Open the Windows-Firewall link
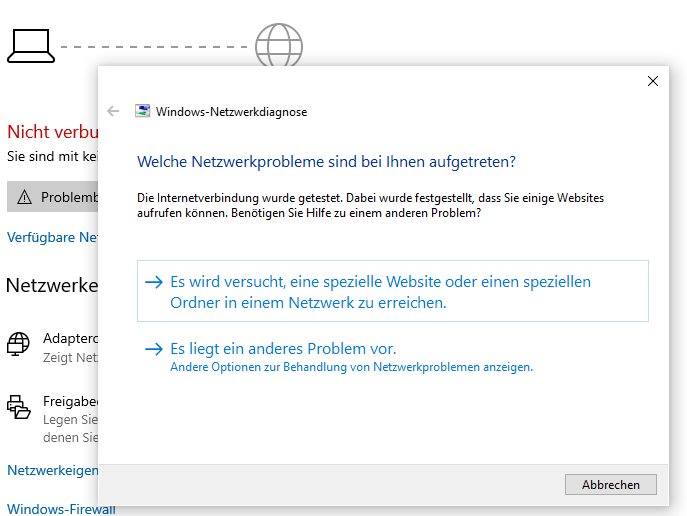The image size is (687, 516). click(61, 509)
